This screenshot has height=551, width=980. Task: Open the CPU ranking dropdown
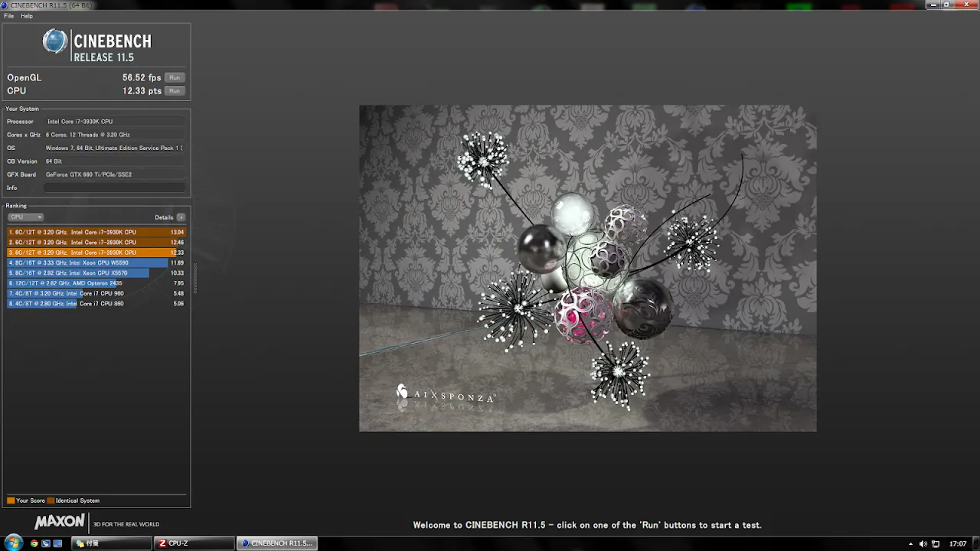(25, 217)
